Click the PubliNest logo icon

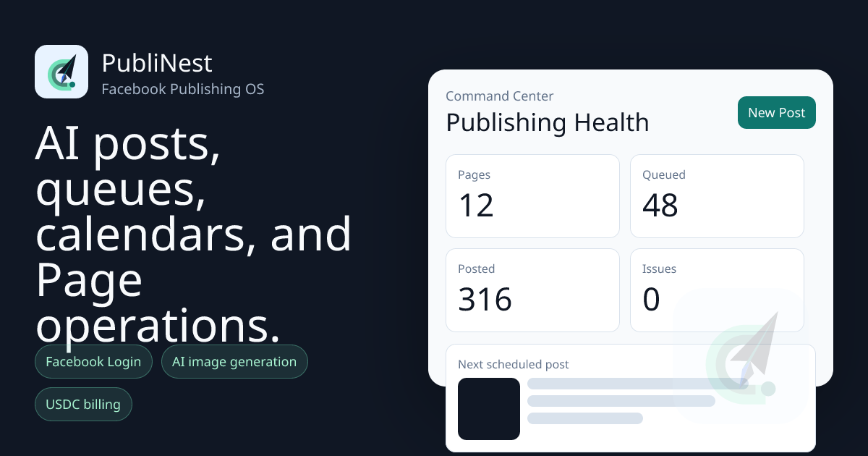(61, 72)
